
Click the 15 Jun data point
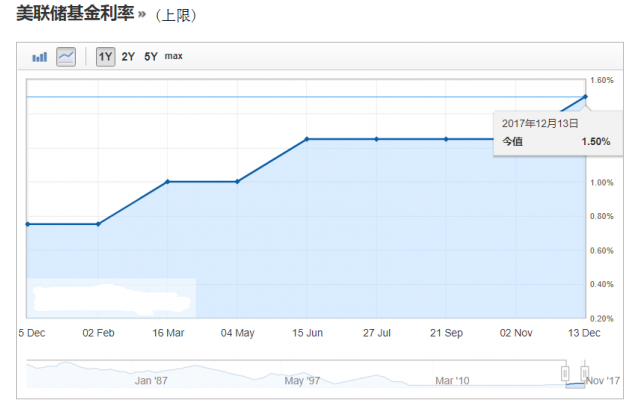(x=306, y=139)
